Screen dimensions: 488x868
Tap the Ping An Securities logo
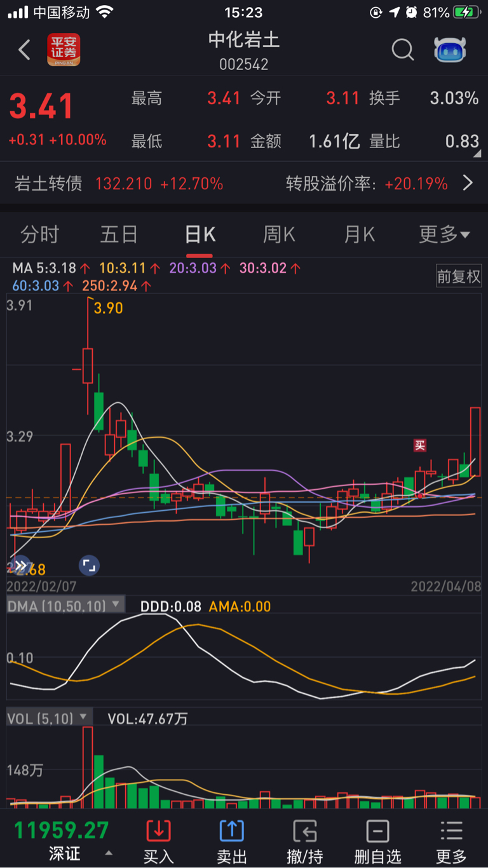64,50
